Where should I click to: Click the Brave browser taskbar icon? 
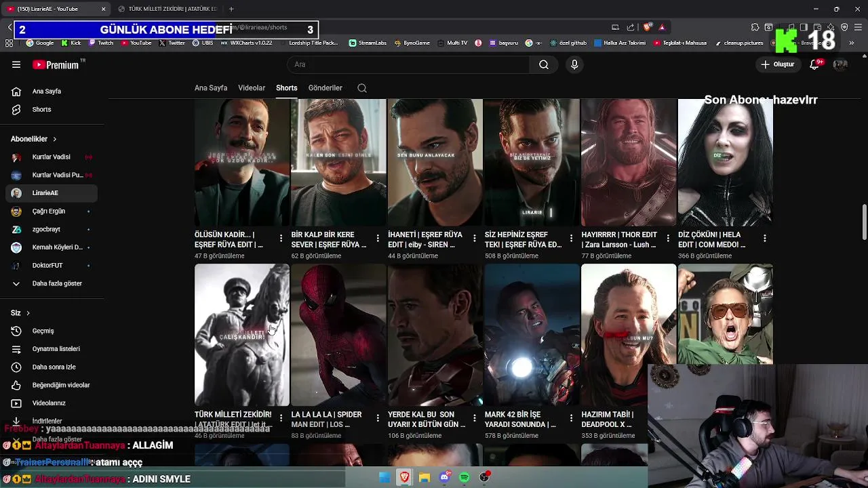pos(405,477)
